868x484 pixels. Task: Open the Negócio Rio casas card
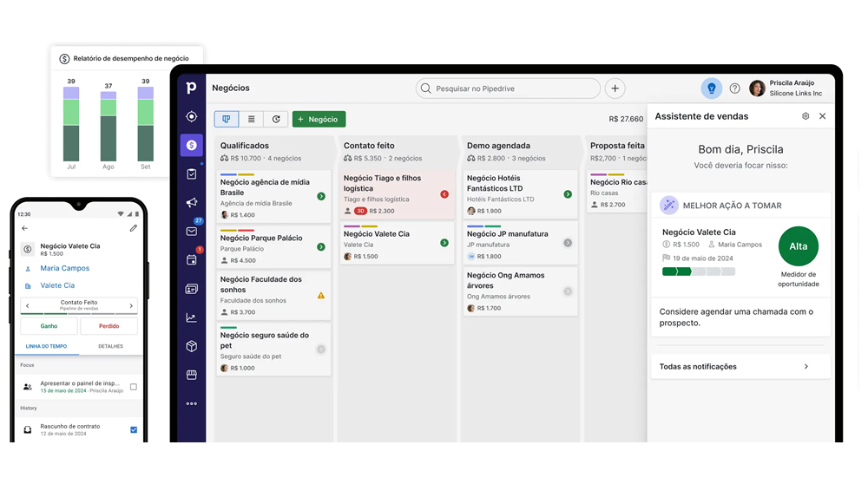point(617,192)
